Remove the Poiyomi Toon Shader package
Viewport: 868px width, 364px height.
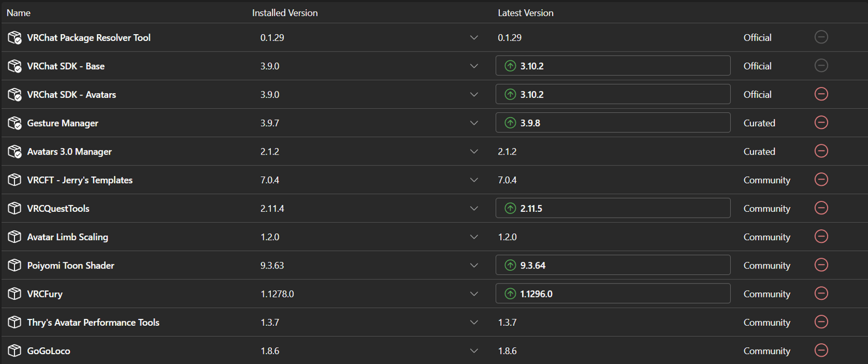[821, 265]
